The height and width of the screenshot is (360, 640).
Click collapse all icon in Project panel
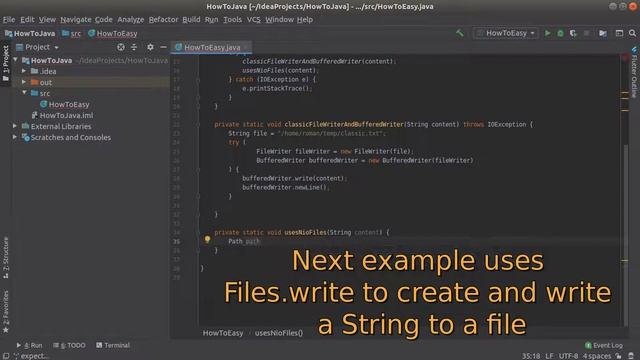pyautogui.click(x=134, y=47)
